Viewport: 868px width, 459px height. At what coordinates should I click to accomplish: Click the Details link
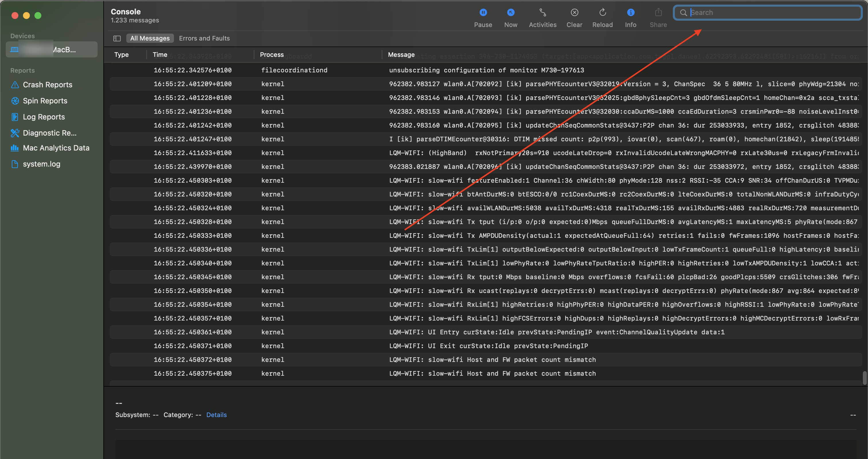tap(216, 415)
